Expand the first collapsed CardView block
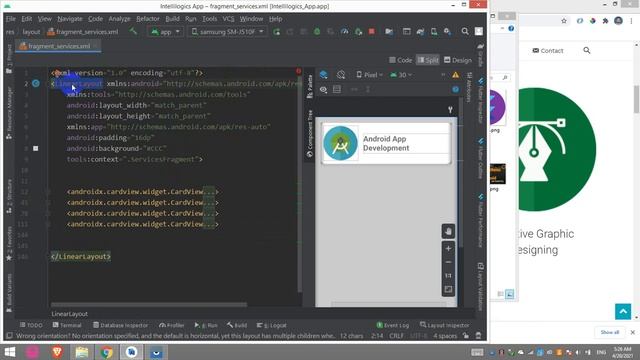Image resolution: width=640 pixels, height=360 pixels. pyautogui.click(x=209, y=191)
